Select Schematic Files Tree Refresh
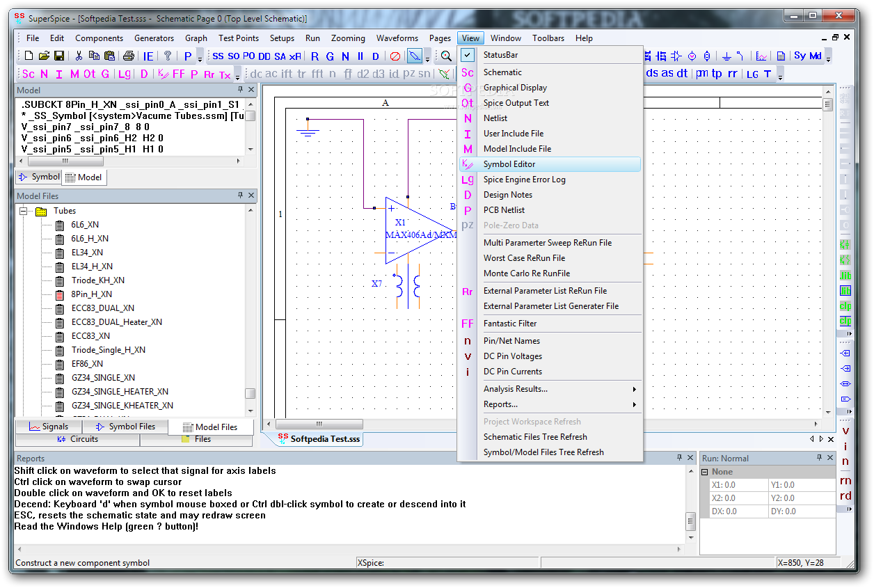The image size is (874, 588). click(x=550, y=437)
